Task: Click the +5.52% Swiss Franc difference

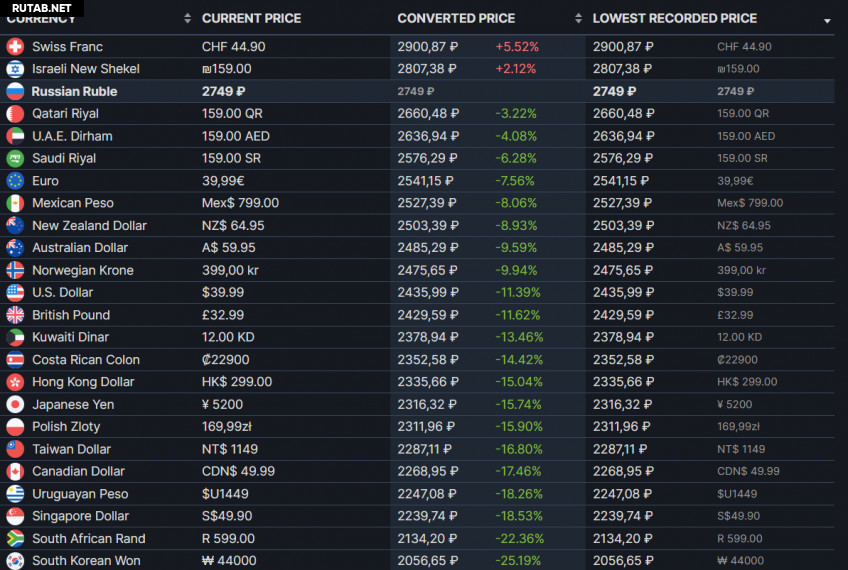Action: point(516,47)
